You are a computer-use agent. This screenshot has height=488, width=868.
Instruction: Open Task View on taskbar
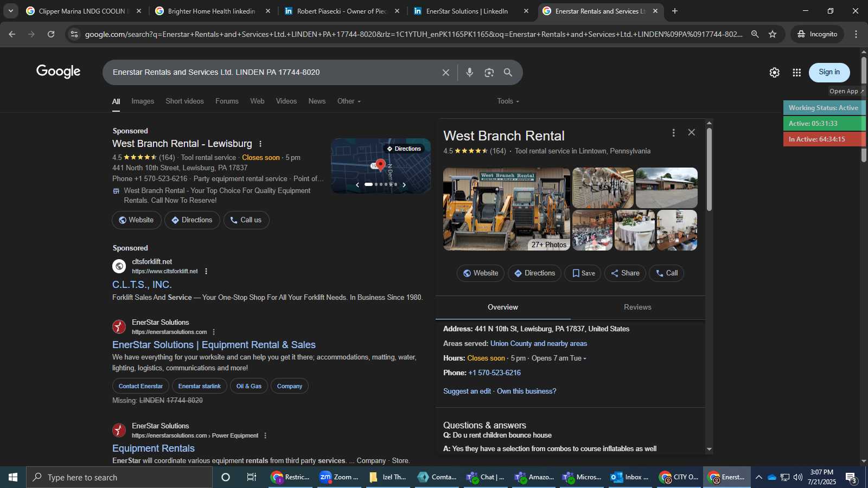pyautogui.click(x=252, y=477)
